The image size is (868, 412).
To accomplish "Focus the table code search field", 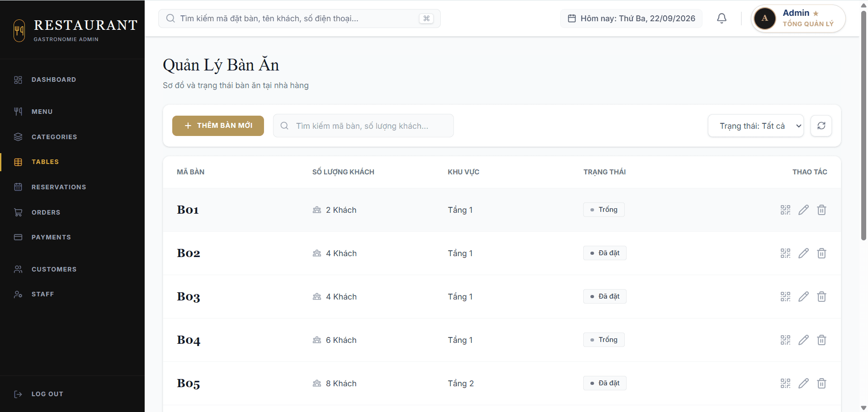I will click(x=363, y=126).
